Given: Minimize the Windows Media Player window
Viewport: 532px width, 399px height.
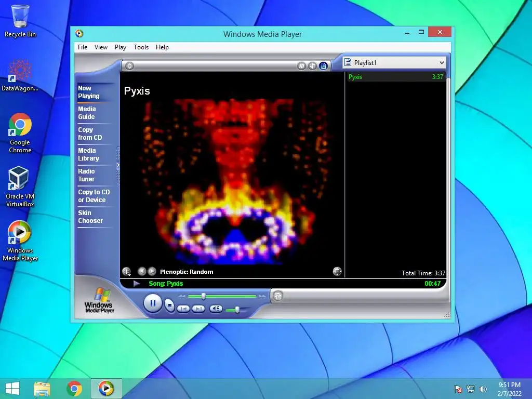Looking at the screenshot, I should coord(407,33).
